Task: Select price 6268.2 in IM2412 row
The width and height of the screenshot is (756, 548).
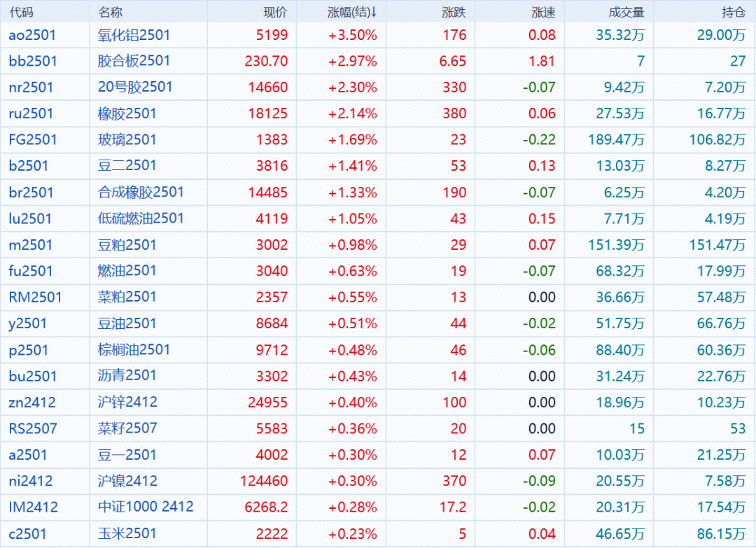Action: (266, 507)
